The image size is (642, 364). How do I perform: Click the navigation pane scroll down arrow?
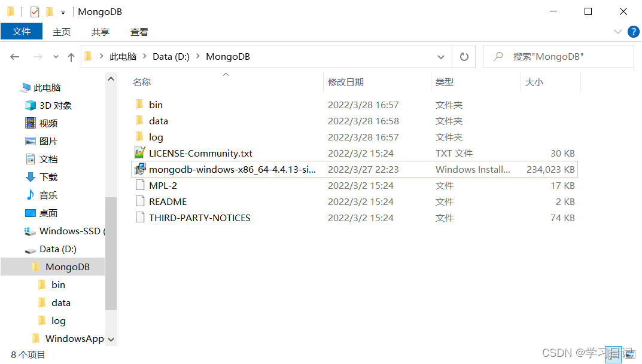pyautogui.click(x=111, y=339)
